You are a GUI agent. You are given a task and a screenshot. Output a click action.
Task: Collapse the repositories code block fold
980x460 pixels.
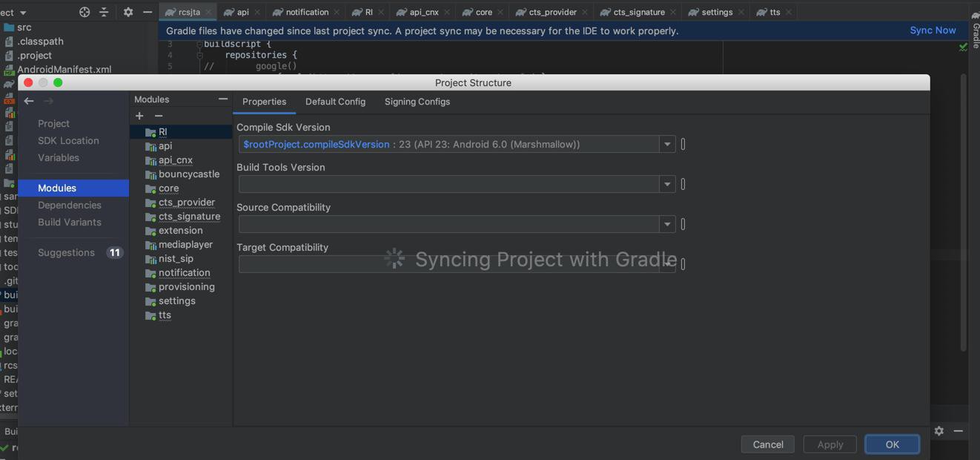point(199,55)
